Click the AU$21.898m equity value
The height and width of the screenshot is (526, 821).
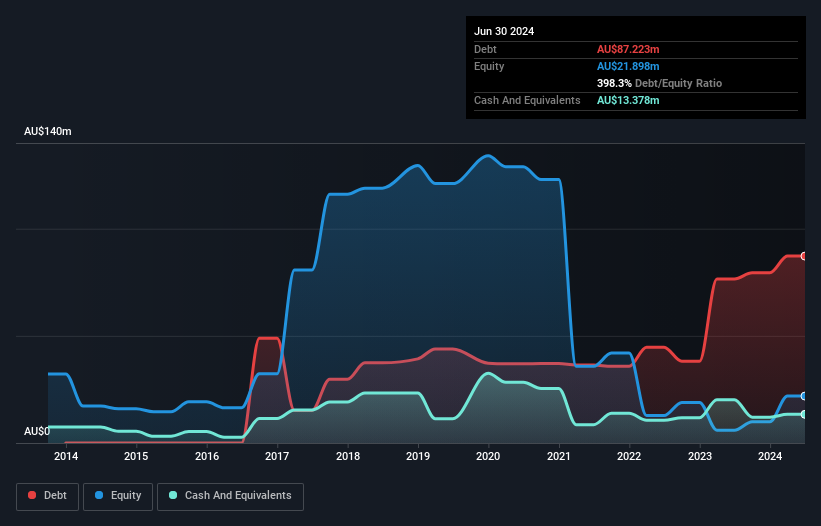[x=628, y=66]
